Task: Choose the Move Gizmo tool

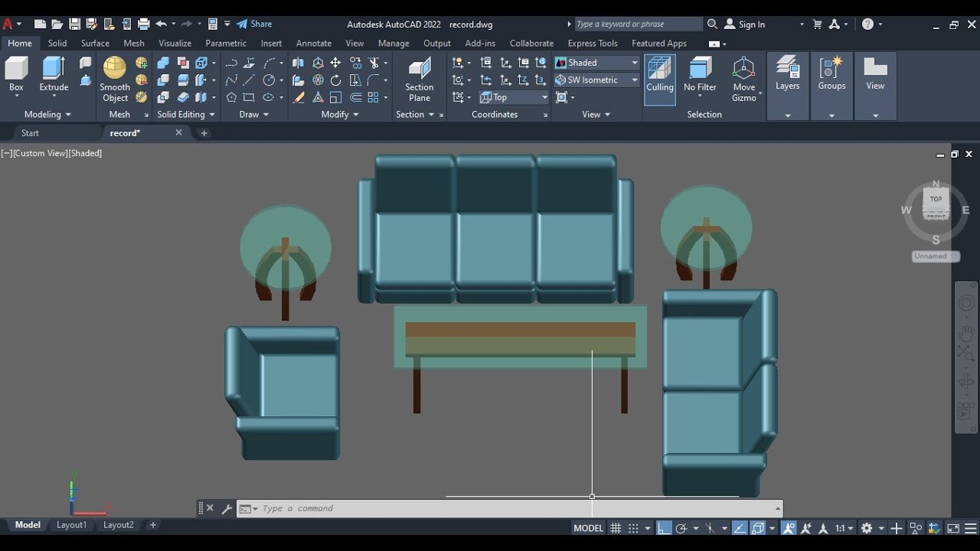Action: tap(744, 80)
